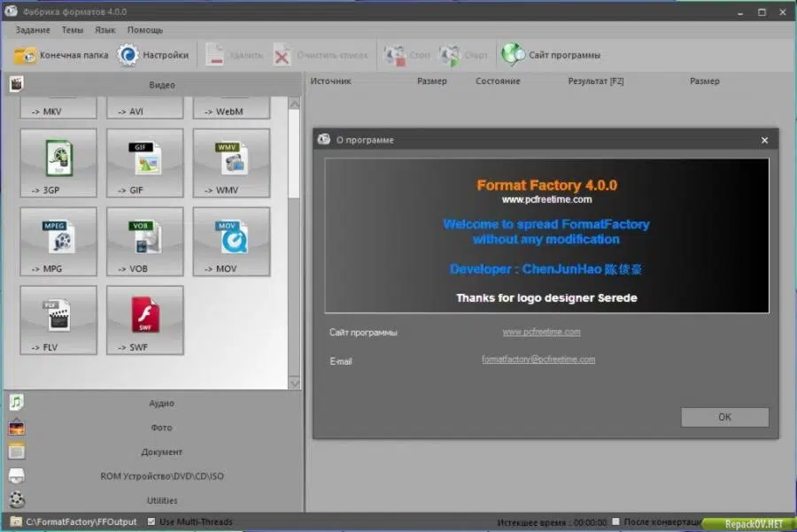The height and width of the screenshot is (532, 797).
Task: Open the Язык menu
Action: click(104, 30)
